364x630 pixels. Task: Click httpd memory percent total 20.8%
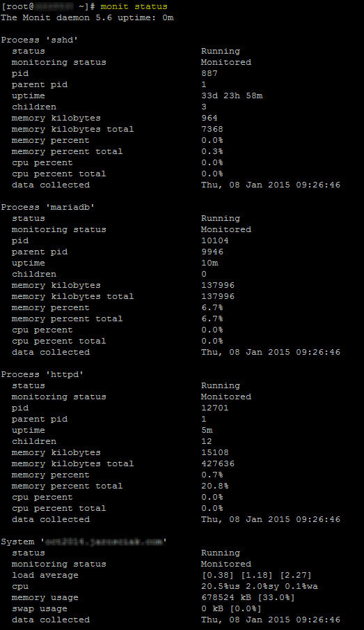(x=214, y=486)
